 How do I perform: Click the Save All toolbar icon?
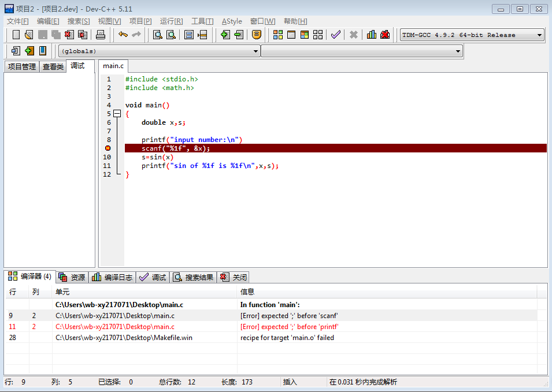(55, 35)
